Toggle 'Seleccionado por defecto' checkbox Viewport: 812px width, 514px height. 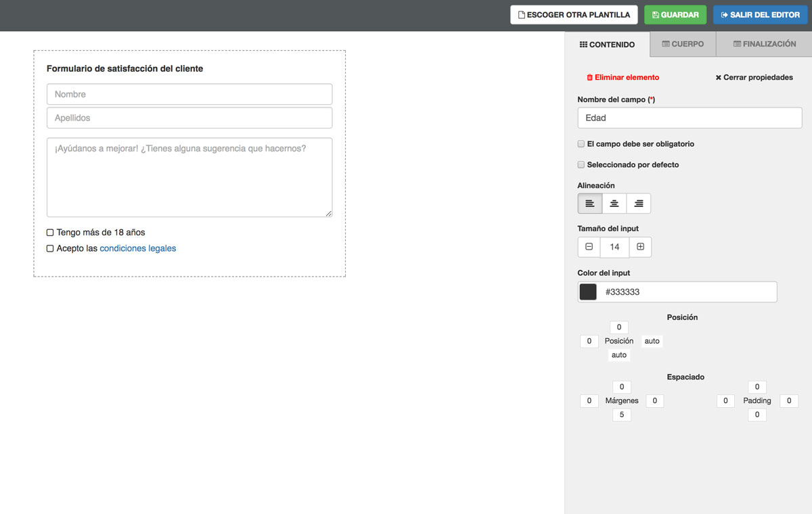tap(581, 164)
